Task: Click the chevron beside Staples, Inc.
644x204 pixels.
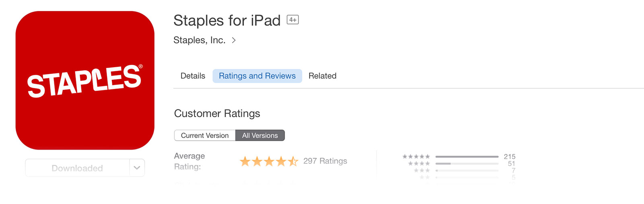Action: [234, 40]
